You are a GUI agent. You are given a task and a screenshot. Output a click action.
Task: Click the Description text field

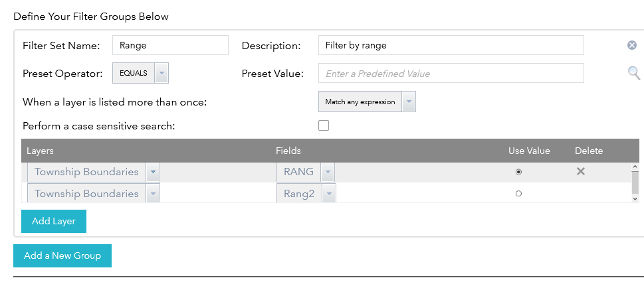click(451, 45)
